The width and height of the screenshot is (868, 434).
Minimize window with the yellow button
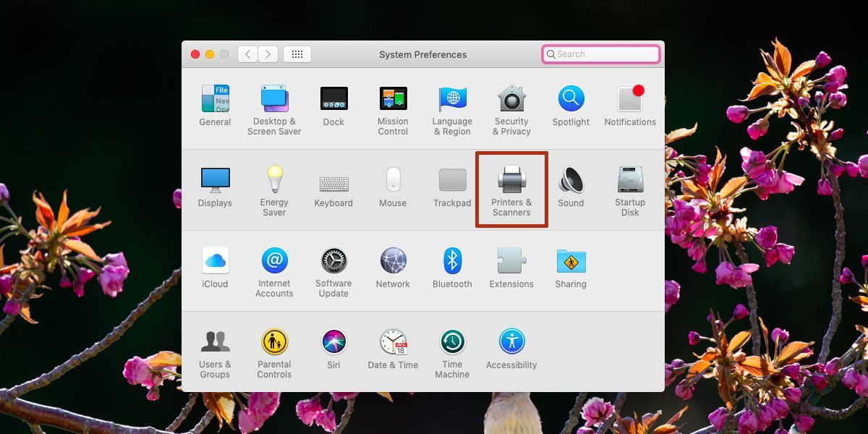[210, 54]
